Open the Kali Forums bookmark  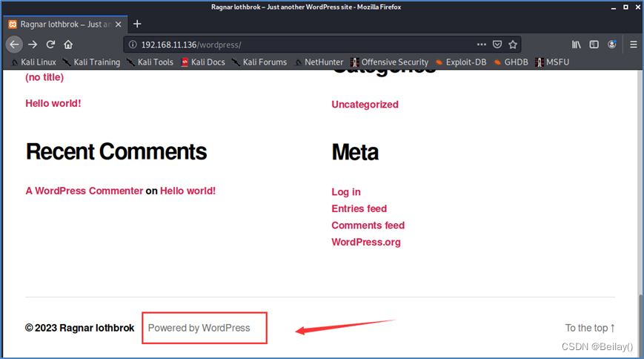coord(259,62)
